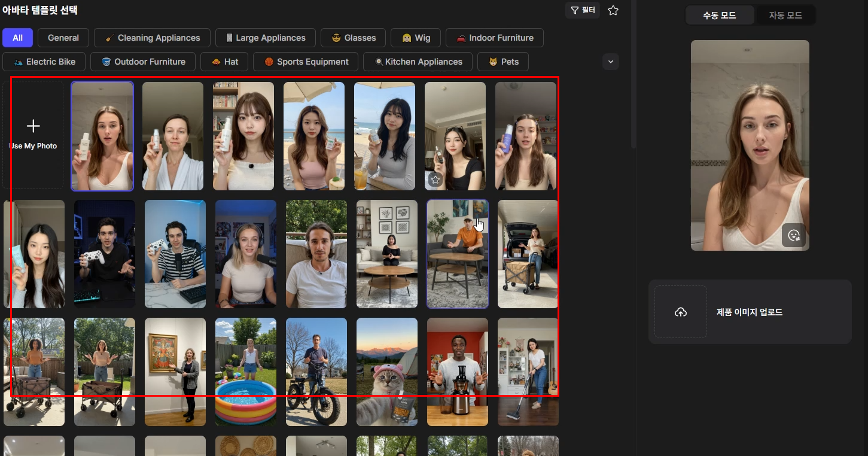
Task: Click the Use My Photo tile
Action: pyautogui.click(x=33, y=135)
